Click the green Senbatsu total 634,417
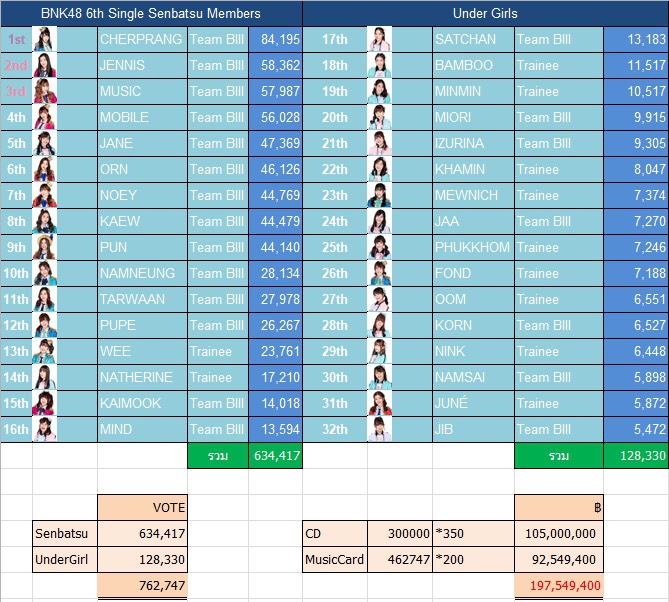 (275, 456)
